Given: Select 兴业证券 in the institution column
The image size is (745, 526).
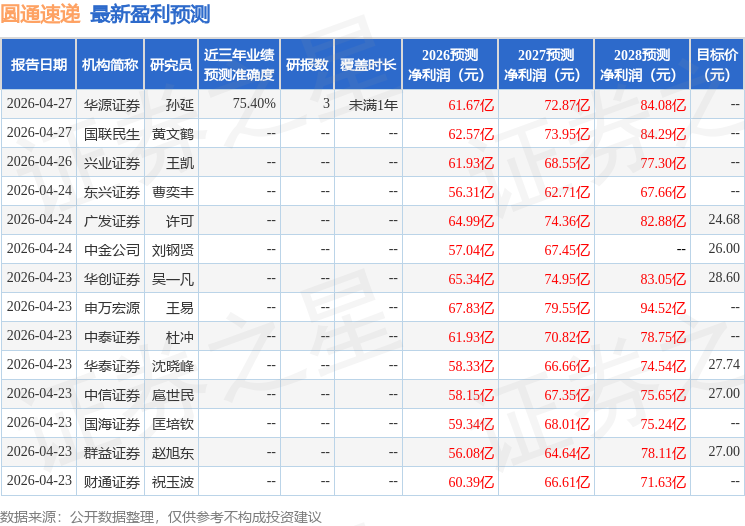Looking at the screenshot, I should [x=112, y=163].
